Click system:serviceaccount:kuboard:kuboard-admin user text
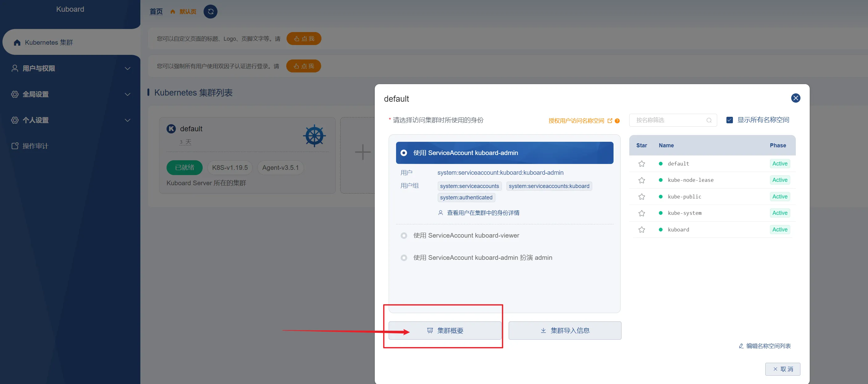 [x=500, y=173]
